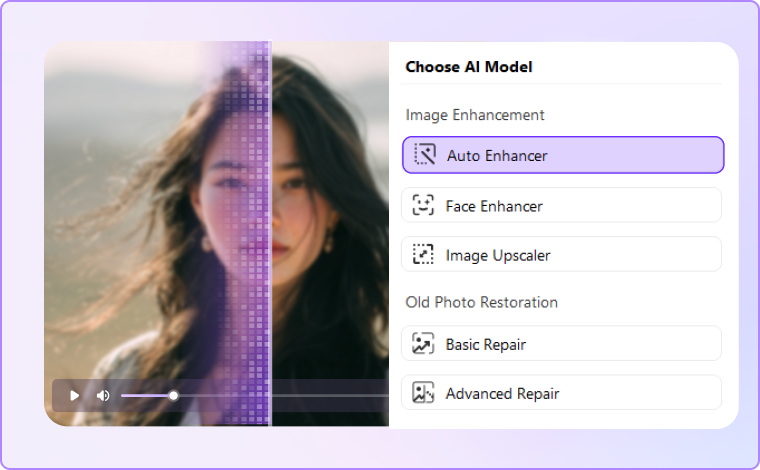
Task: Click the Advanced Repair picture icon
Action: (423, 392)
